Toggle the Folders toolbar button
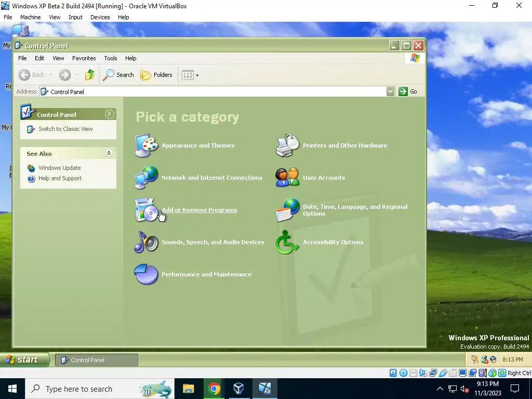 pyautogui.click(x=156, y=75)
